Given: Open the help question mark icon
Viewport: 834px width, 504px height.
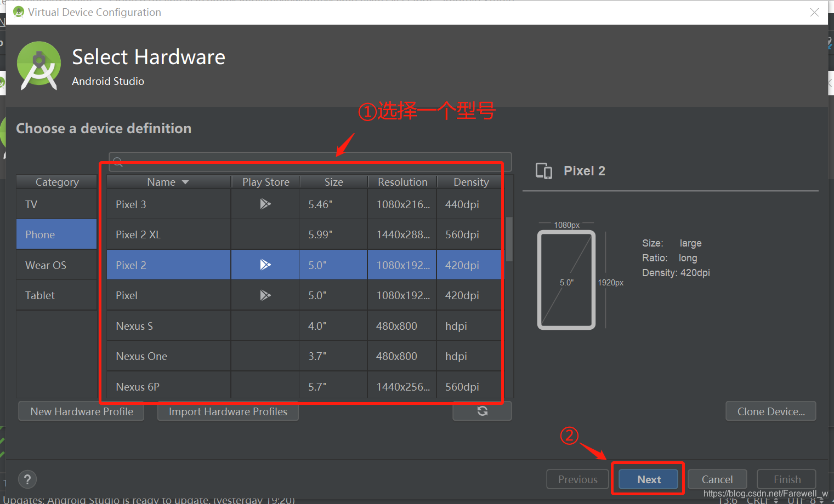Looking at the screenshot, I should [x=27, y=479].
